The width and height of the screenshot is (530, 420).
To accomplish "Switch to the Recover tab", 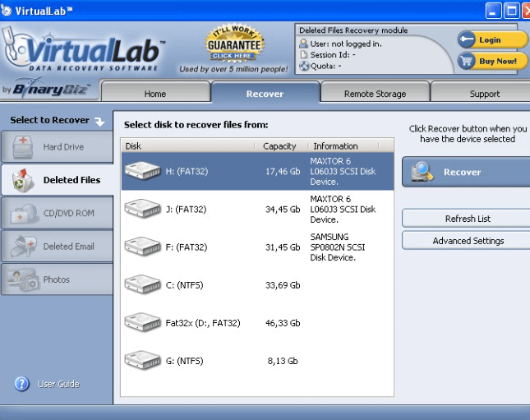I will click(x=265, y=92).
